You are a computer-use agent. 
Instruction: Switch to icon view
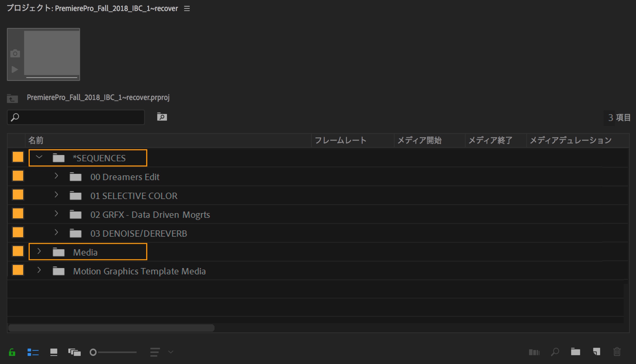[x=54, y=352]
